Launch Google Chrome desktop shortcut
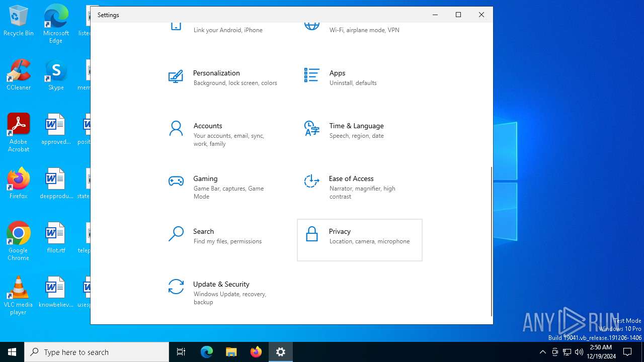The image size is (644, 362). 19,241
